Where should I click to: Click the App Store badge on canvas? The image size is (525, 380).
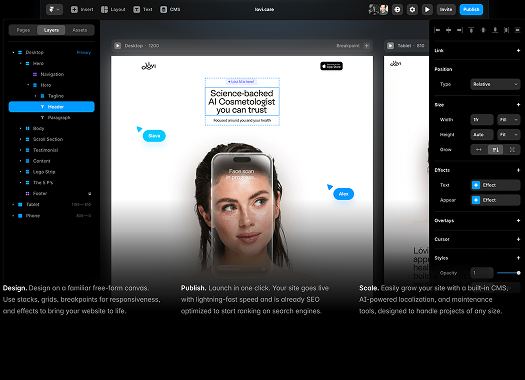pos(331,66)
